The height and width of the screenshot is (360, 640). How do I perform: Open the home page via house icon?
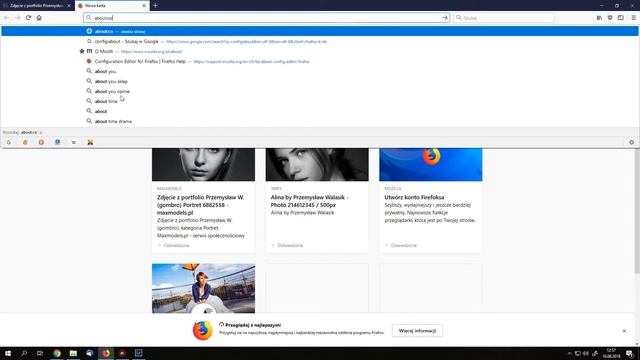(39, 18)
